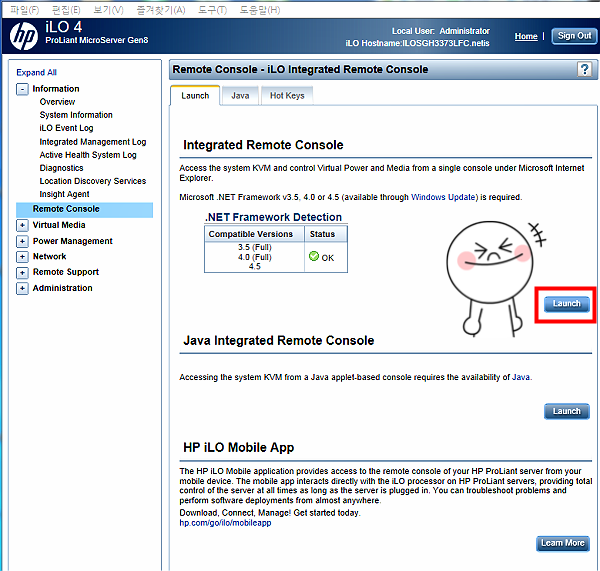Click the HP iLO Mobile App heading
Viewport: 600px width, 571px height.
[239, 447]
